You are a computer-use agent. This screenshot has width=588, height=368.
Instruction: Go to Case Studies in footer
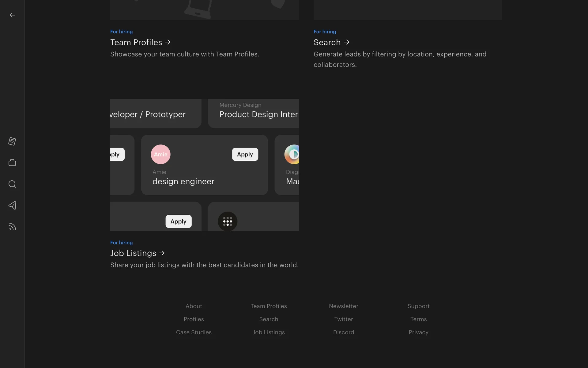[194, 332]
